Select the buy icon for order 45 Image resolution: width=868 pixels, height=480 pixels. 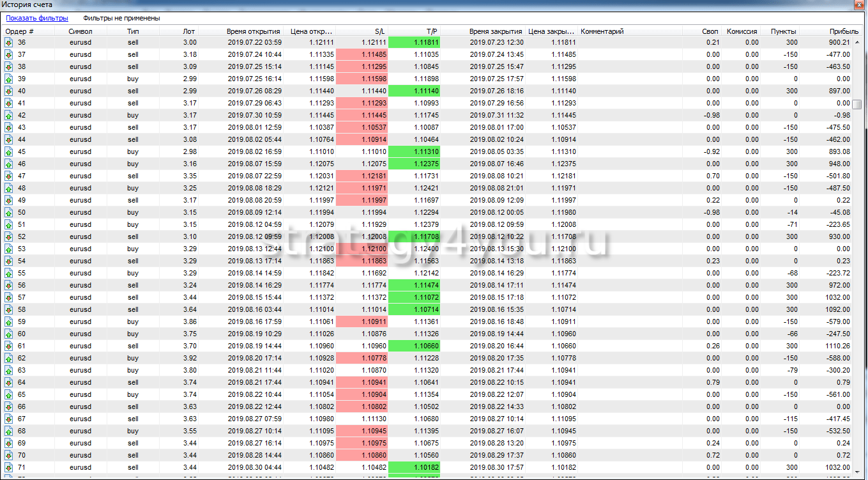click(x=9, y=151)
